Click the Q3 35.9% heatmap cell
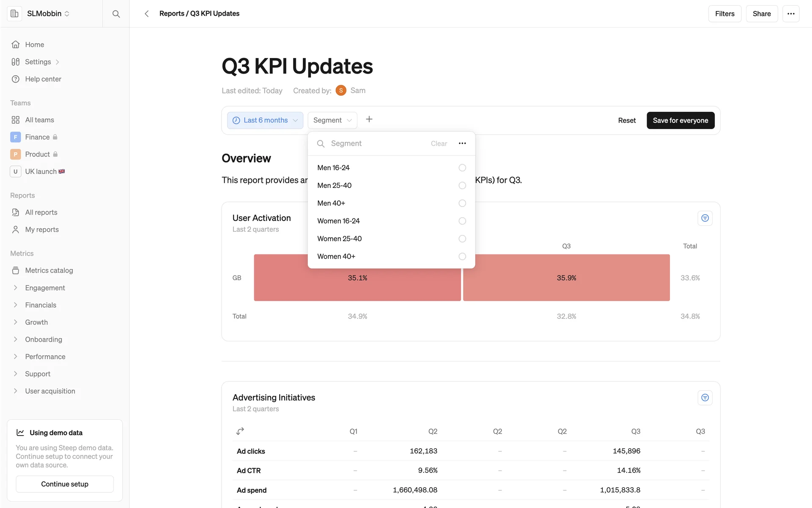The image size is (812, 508). (x=566, y=278)
